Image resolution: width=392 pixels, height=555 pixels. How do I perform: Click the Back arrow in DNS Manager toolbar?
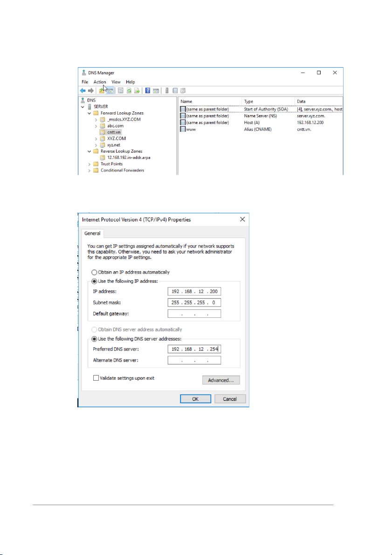(83, 90)
